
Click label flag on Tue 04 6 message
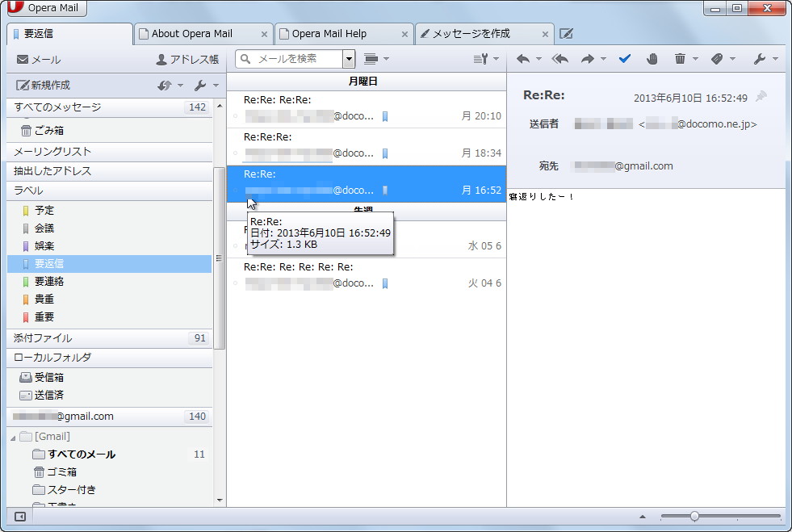385,283
